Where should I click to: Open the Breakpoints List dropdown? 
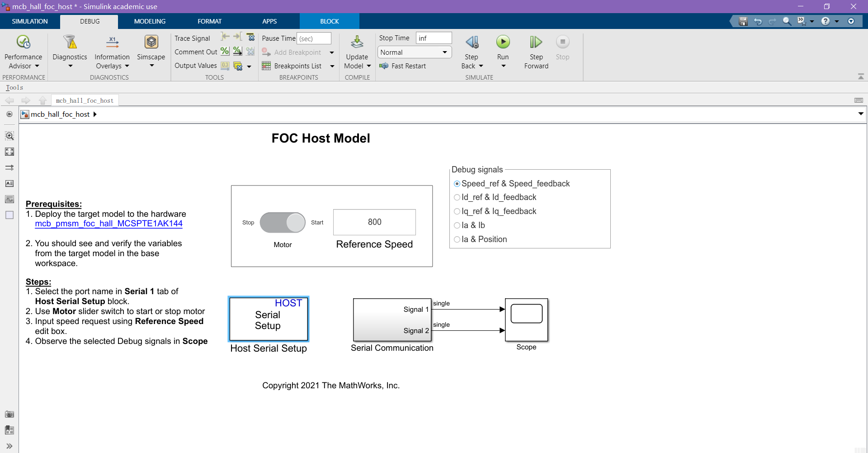coord(332,66)
